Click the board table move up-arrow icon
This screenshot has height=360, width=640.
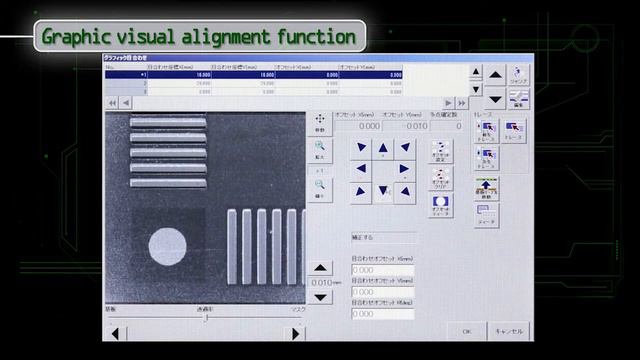[487, 188]
